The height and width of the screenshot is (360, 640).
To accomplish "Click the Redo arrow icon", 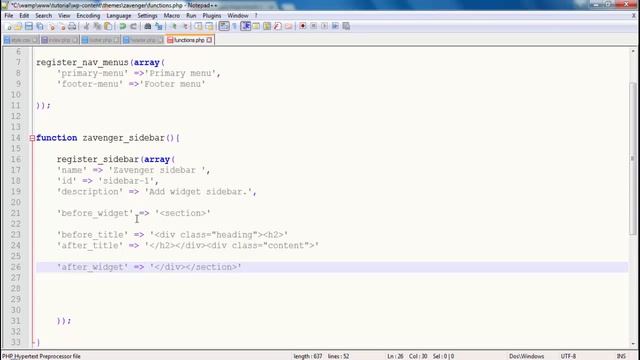I will pyautogui.click(x=133, y=27).
